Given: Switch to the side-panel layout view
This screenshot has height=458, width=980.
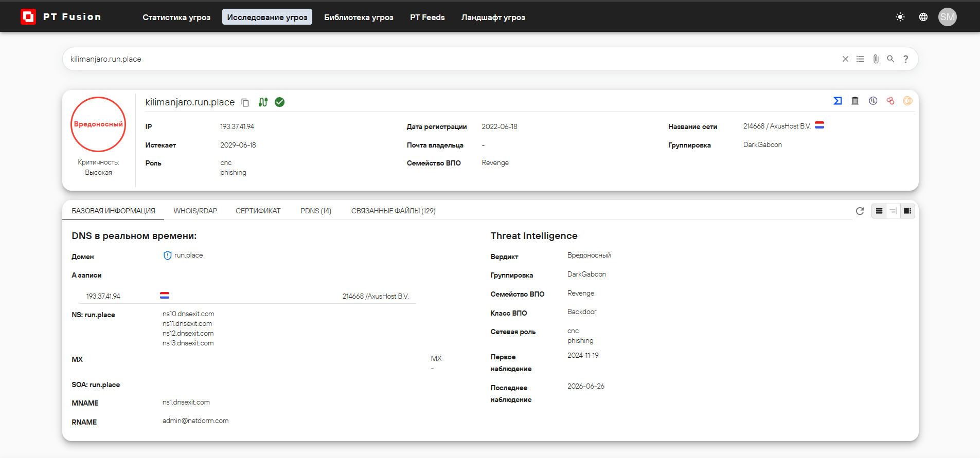Looking at the screenshot, I should click(x=907, y=211).
